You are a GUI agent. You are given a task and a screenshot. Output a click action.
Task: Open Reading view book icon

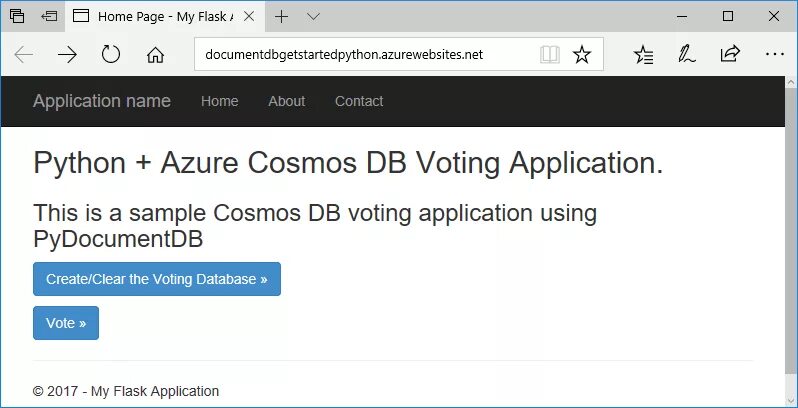pyautogui.click(x=549, y=55)
